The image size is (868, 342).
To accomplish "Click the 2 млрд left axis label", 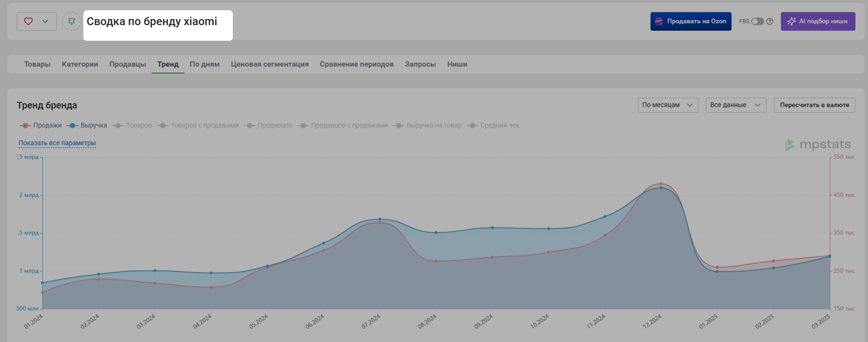I will point(29,195).
